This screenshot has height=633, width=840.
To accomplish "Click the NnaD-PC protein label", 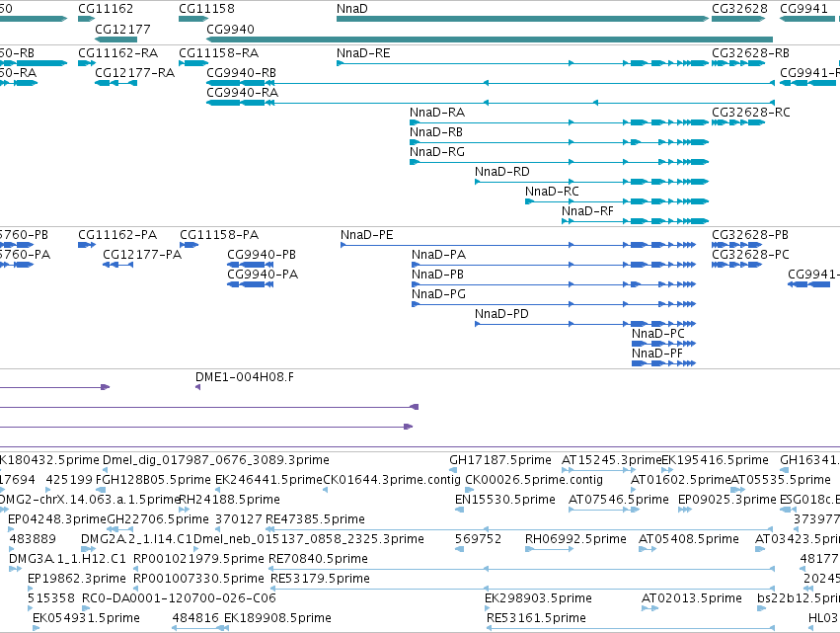I will pyautogui.click(x=657, y=334).
